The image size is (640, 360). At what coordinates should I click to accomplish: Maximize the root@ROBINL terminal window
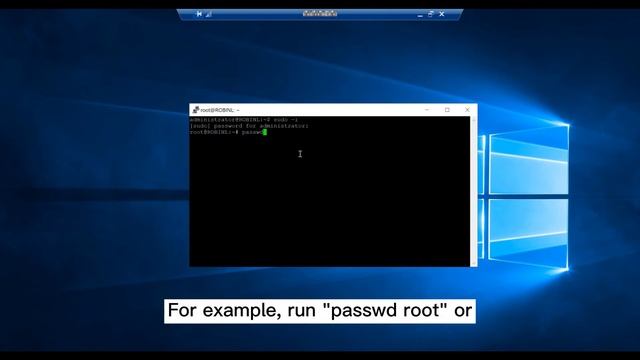[447, 110]
